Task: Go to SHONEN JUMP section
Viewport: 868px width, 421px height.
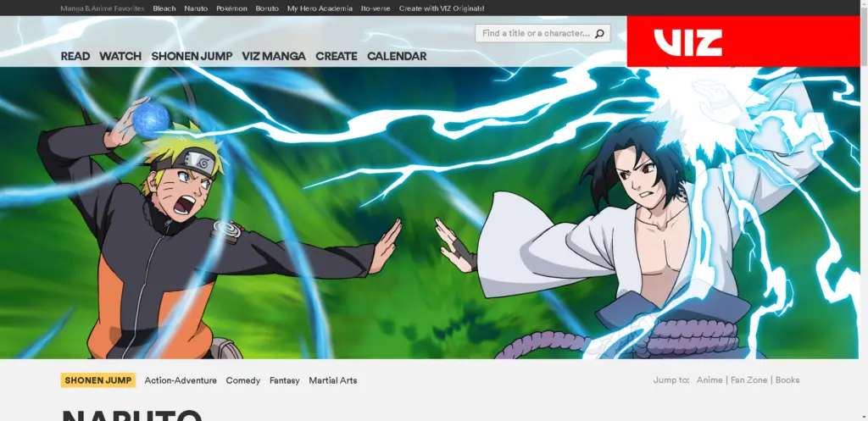Action: 192,56
